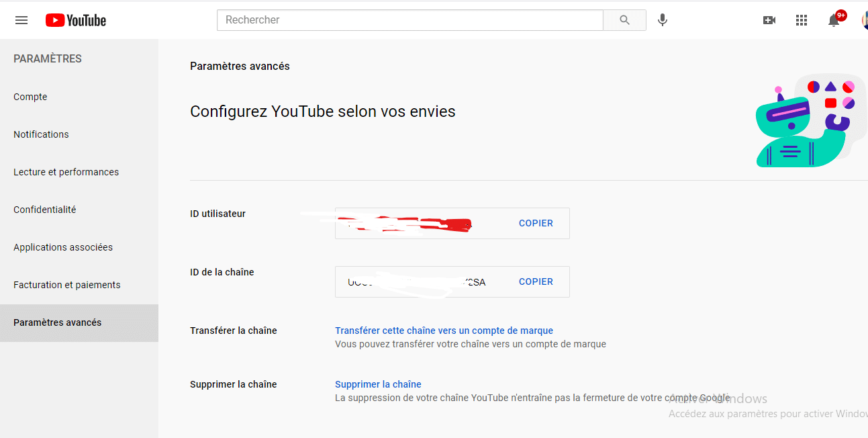This screenshot has width=868, height=438.
Task: Select Facturation et paiements
Action: point(79,285)
